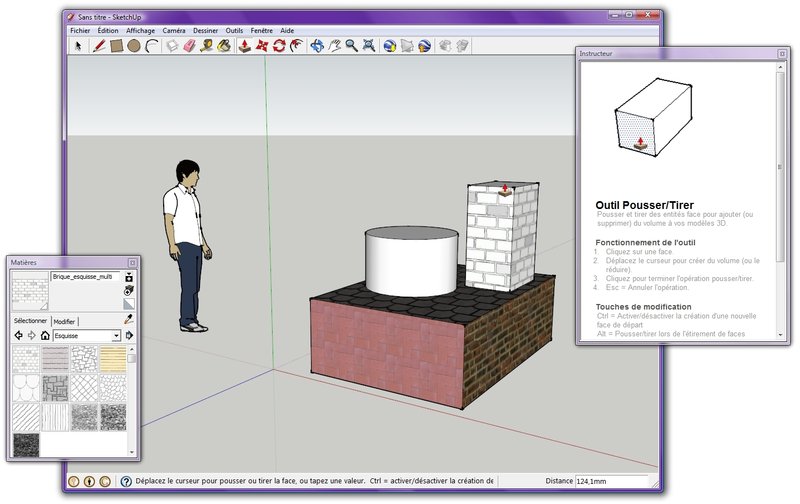This screenshot has height=504, width=800.
Task: Activate the Orbit camera tool
Action: pos(317,45)
